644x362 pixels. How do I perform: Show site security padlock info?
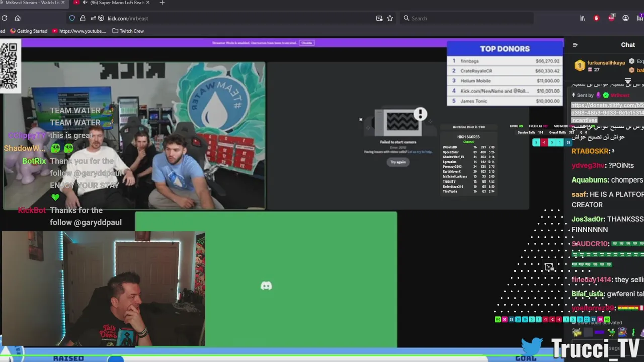(x=83, y=18)
